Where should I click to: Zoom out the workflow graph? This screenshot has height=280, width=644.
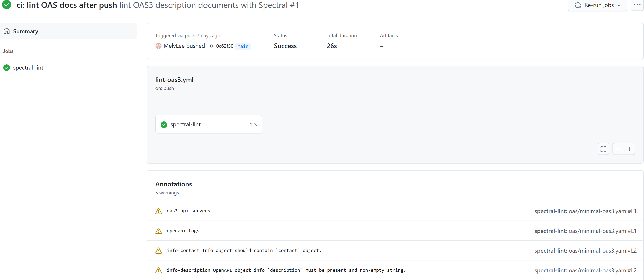click(618, 149)
